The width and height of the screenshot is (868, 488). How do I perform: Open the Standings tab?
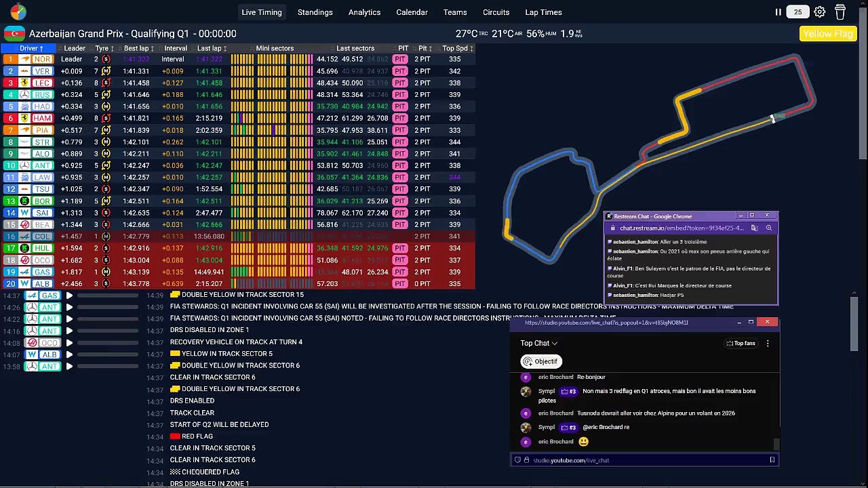point(315,12)
